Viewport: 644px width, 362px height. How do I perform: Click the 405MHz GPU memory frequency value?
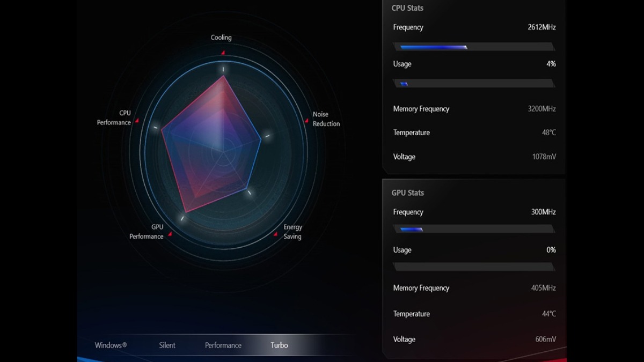(543, 288)
